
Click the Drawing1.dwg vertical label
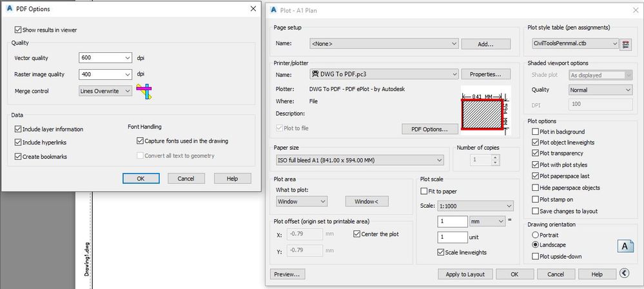pyautogui.click(x=86, y=259)
